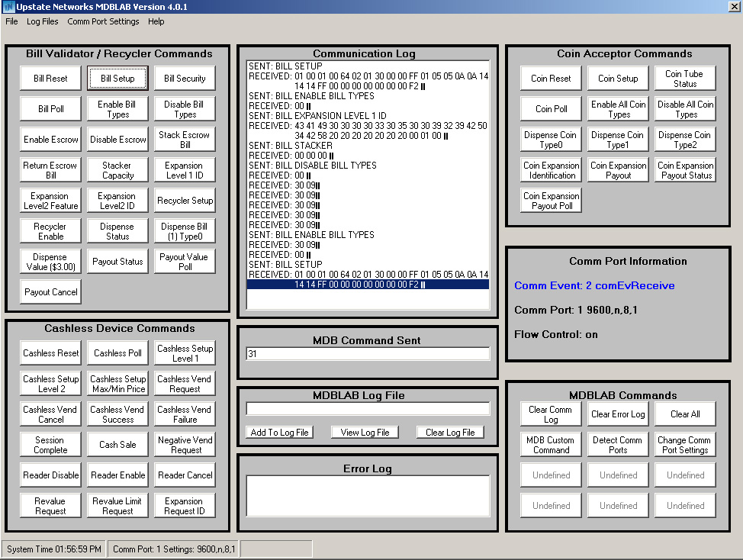This screenshot has height=560, width=743.
Task: Click Coin Expansion Payout Status button
Action: click(x=685, y=170)
